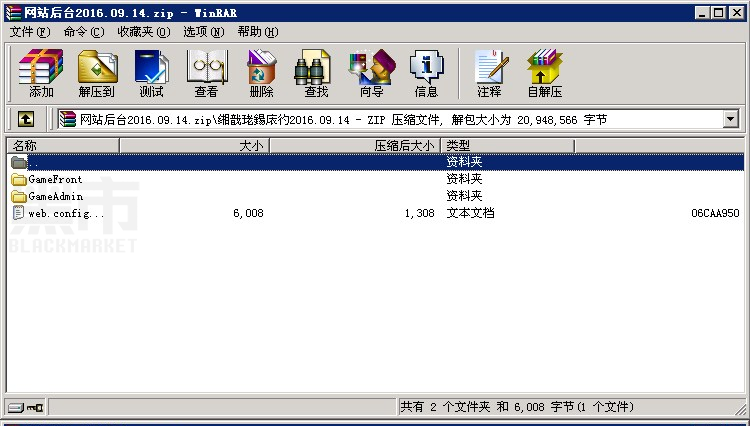The width and height of the screenshot is (751, 427).
Task: Select the GameFront folder name
Action: coord(55,180)
